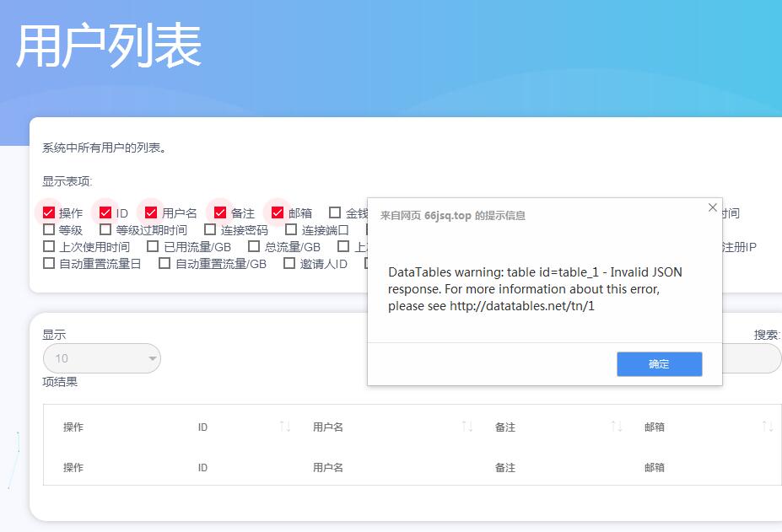
Task: Enable the 已用流量/GB column checkbox
Action: click(153, 246)
